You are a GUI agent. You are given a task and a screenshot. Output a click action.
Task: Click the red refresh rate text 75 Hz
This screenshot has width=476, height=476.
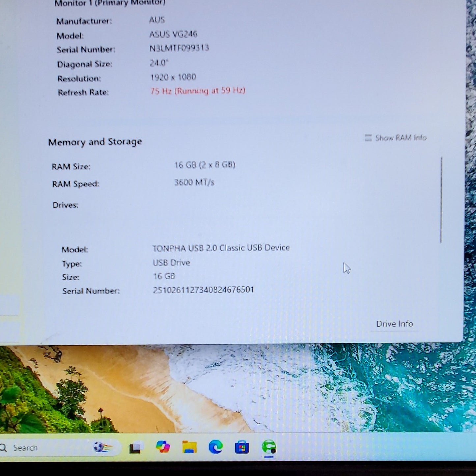[x=198, y=91]
